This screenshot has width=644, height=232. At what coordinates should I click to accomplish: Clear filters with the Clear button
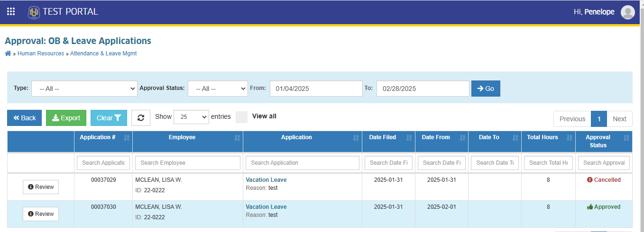[109, 118]
